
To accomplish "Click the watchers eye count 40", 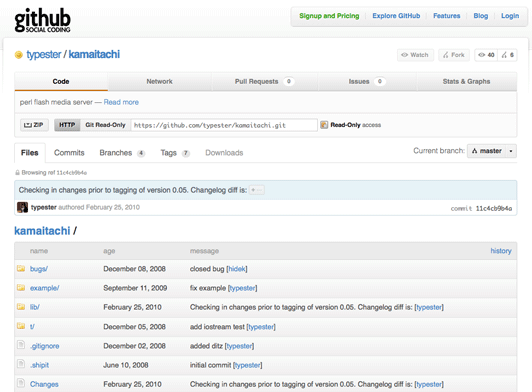I will point(486,55).
